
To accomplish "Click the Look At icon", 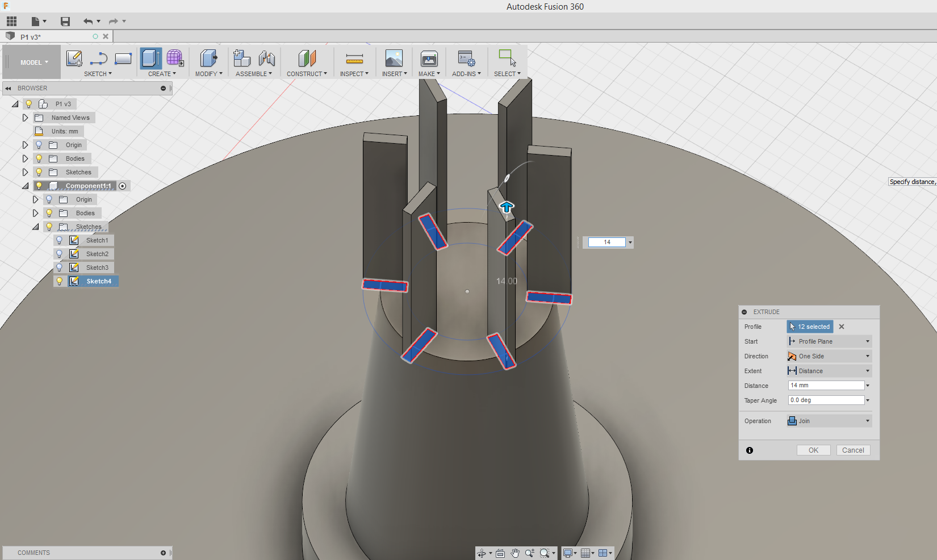I will coord(500,553).
